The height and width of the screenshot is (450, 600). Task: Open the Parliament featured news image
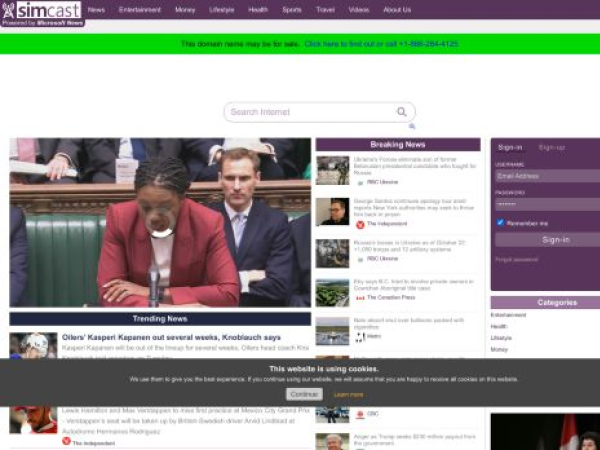[x=160, y=222]
